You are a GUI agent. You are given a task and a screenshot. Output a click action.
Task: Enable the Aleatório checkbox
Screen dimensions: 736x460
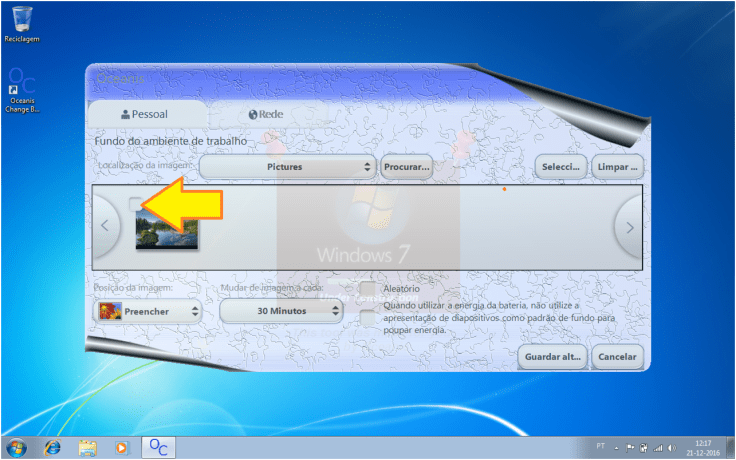(368, 289)
